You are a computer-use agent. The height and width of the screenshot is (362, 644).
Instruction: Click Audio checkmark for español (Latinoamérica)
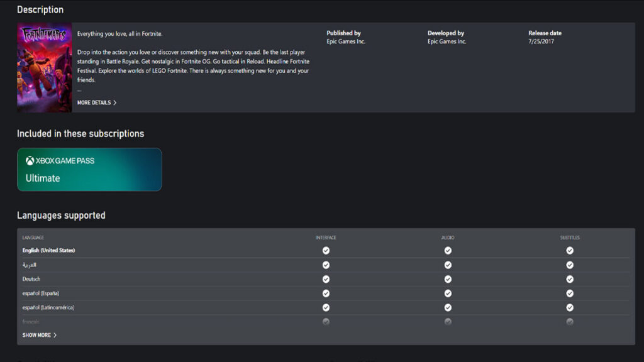point(448,307)
